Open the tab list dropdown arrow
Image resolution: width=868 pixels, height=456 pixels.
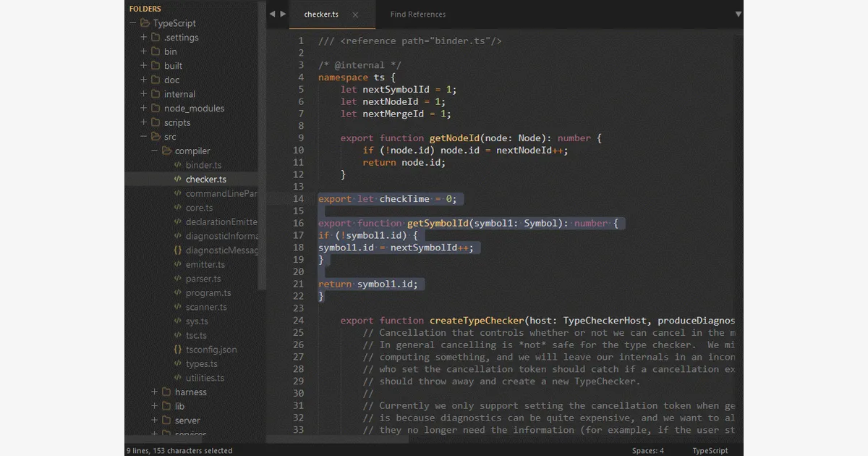[739, 14]
